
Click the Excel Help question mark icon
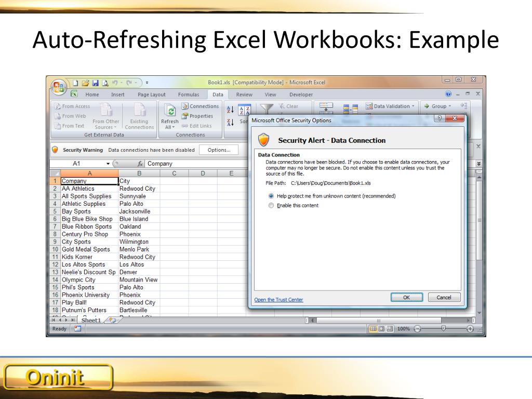pos(448,94)
